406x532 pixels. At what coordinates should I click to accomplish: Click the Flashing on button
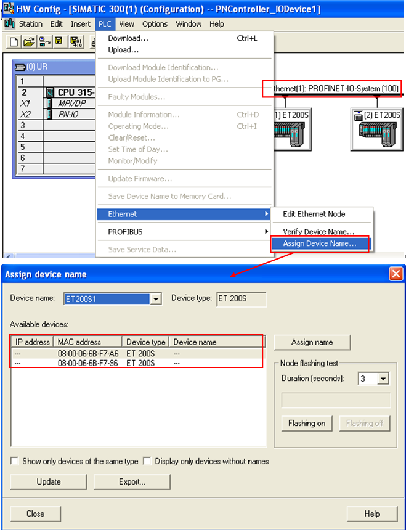307,423
